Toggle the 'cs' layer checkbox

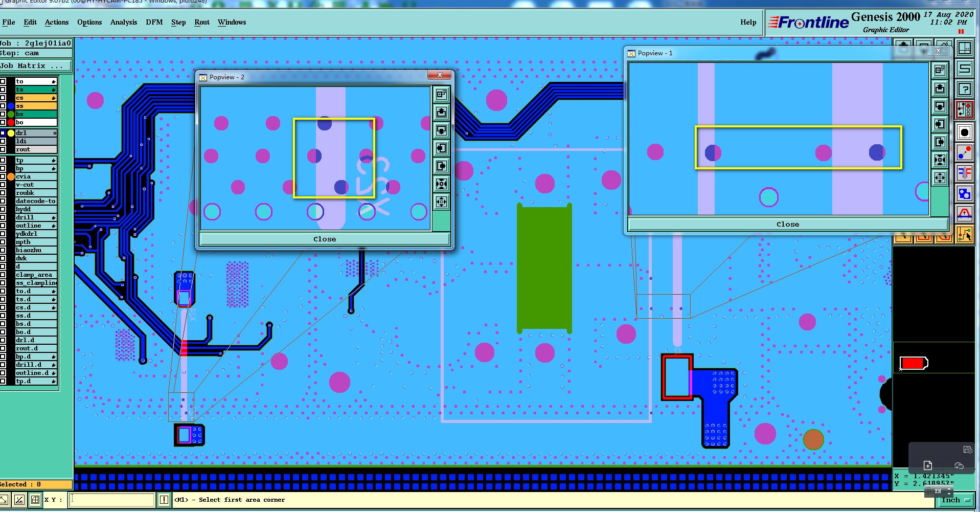pyautogui.click(x=3, y=98)
